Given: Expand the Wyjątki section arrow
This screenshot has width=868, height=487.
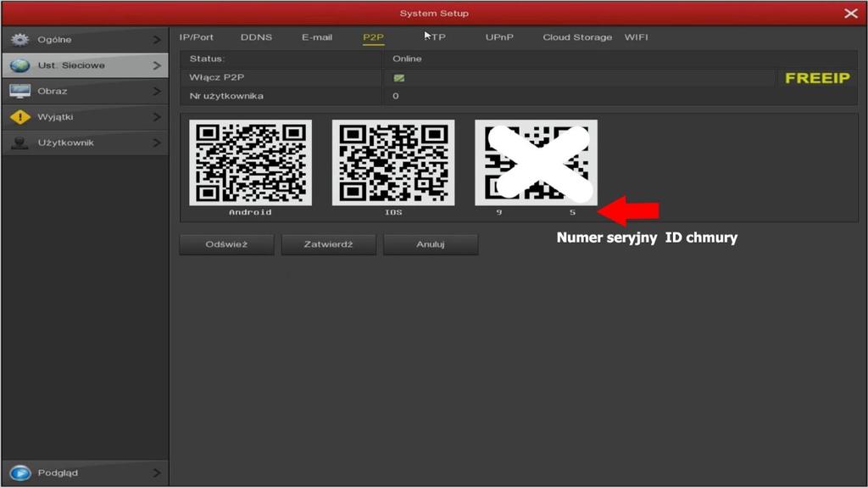Looking at the screenshot, I should (x=157, y=117).
